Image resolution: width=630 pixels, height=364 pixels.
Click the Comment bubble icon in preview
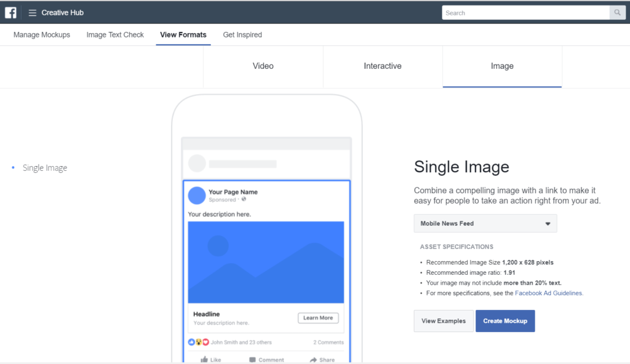pyautogui.click(x=252, y=360)
